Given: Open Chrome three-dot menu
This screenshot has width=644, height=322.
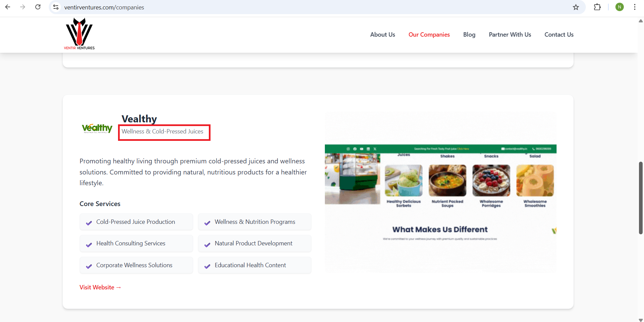Looking at the screenshot, I should 635,7.
